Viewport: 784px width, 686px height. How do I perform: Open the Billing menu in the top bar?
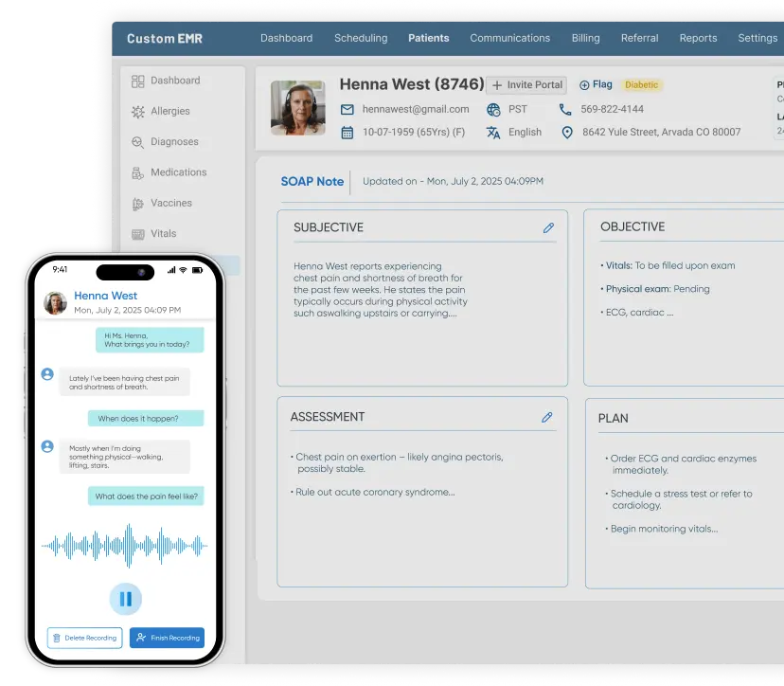(x=585, y=38)
